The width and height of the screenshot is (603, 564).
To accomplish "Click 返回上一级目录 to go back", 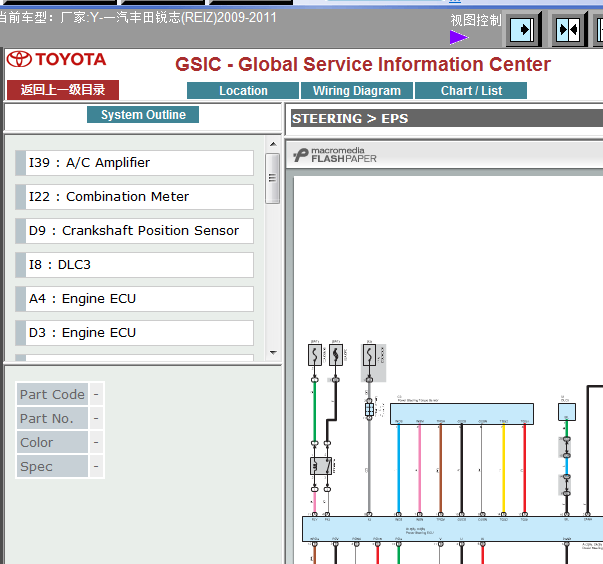I will (x=63, y=90).
